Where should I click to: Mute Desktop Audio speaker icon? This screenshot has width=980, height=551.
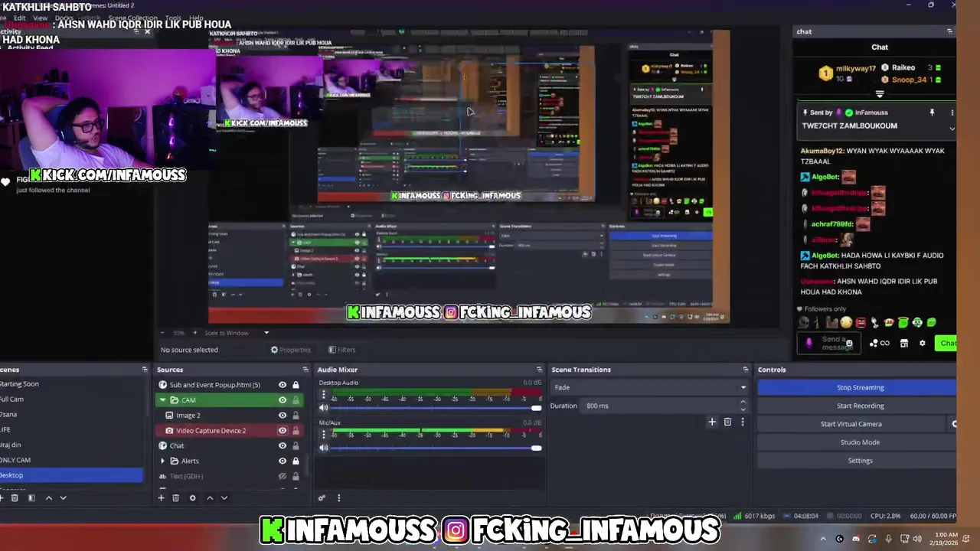323,408
